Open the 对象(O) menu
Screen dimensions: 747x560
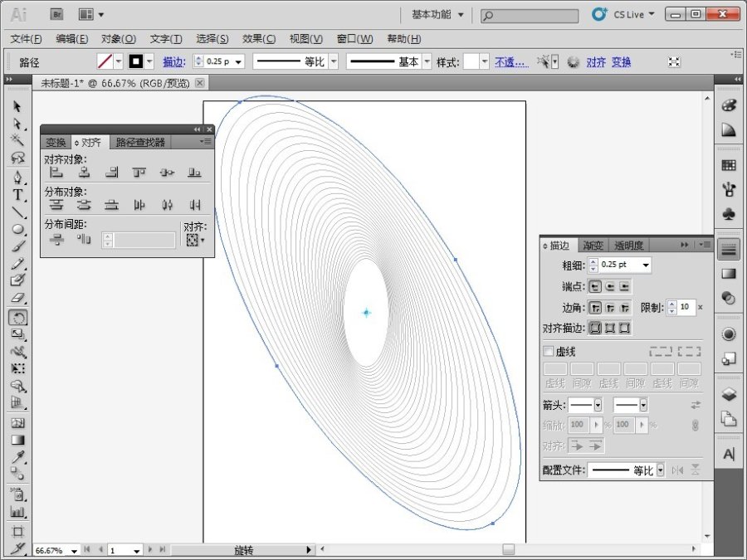(119, 39)
